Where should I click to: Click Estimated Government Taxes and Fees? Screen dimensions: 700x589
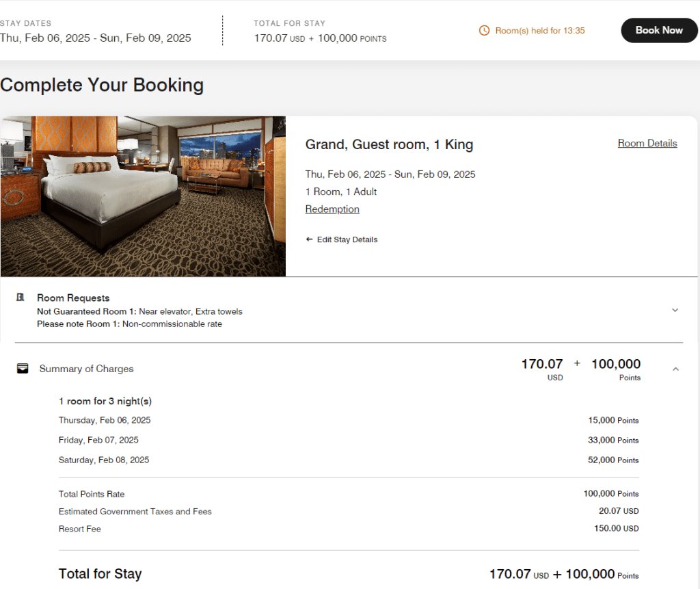pyautogui.click(x=135, y=512)
